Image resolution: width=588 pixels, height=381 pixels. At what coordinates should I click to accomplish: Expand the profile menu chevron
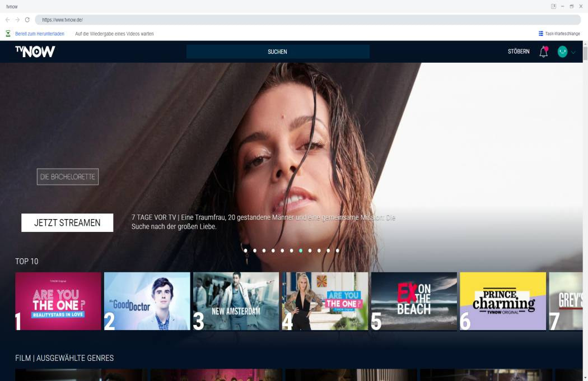[573, 52]
